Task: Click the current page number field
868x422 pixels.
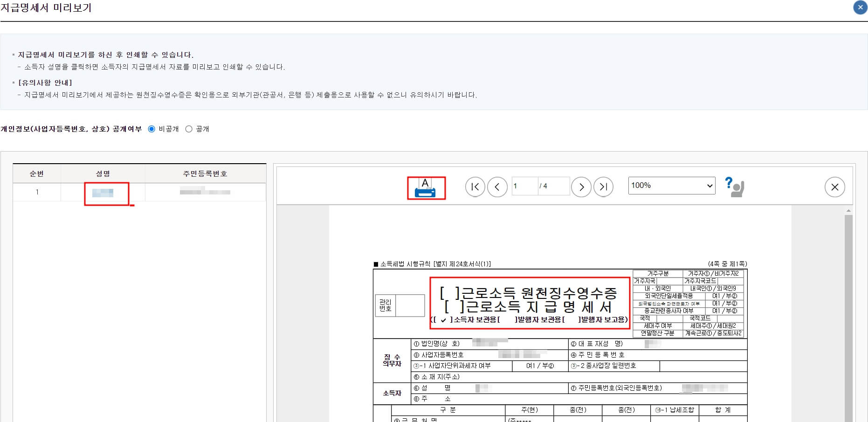Action: 525,186
